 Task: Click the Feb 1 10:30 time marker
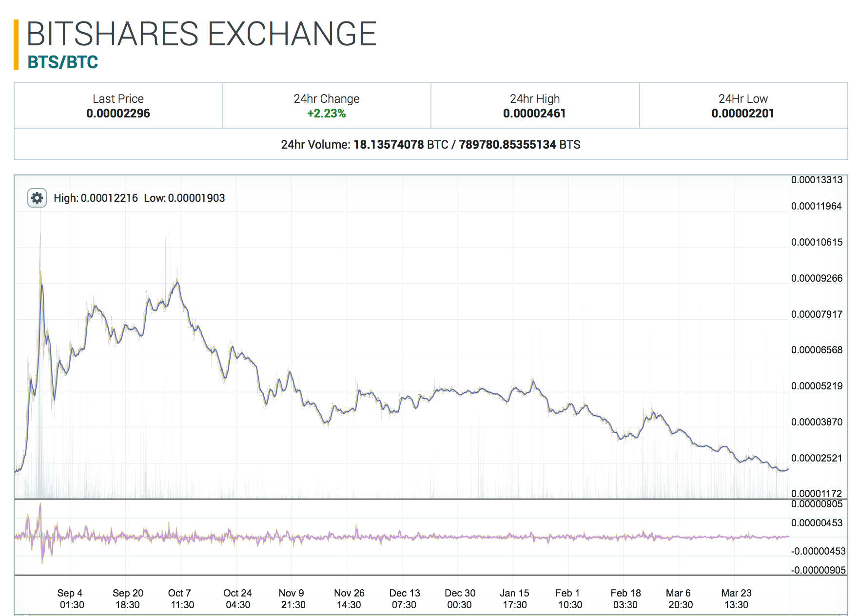569,599
